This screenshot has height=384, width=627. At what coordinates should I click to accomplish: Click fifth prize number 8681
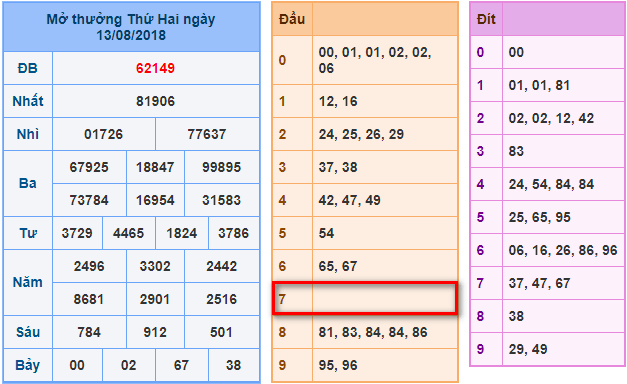click(89, 299)
